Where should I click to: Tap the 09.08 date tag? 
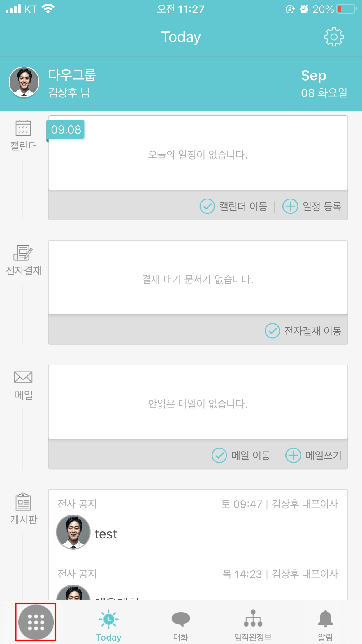pos(66,129)
